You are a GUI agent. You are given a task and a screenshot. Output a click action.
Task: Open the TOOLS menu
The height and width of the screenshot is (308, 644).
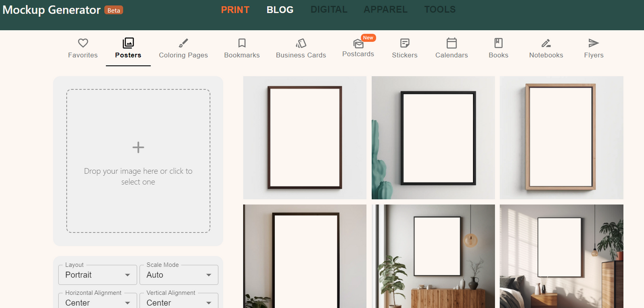[x=440, y=10]
